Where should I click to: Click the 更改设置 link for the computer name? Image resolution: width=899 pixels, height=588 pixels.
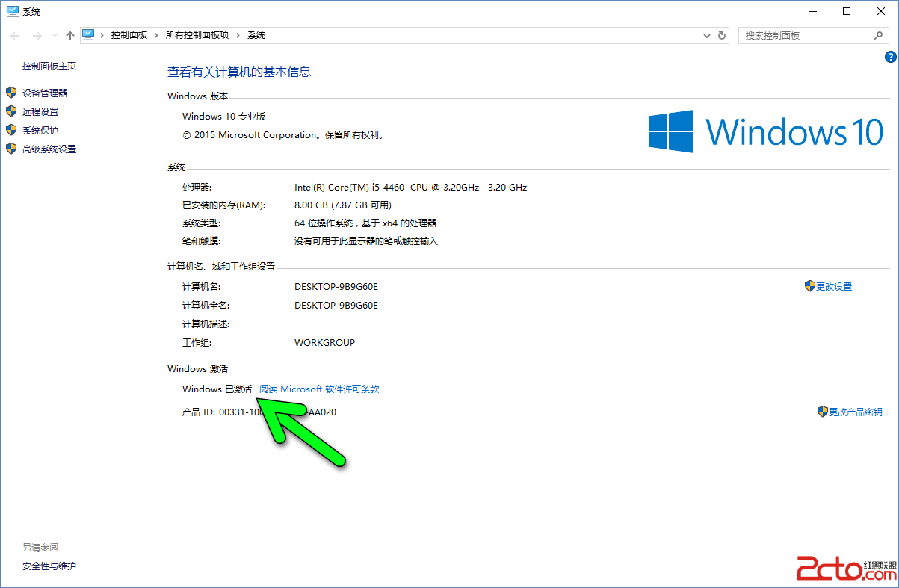tap(834, 286)
